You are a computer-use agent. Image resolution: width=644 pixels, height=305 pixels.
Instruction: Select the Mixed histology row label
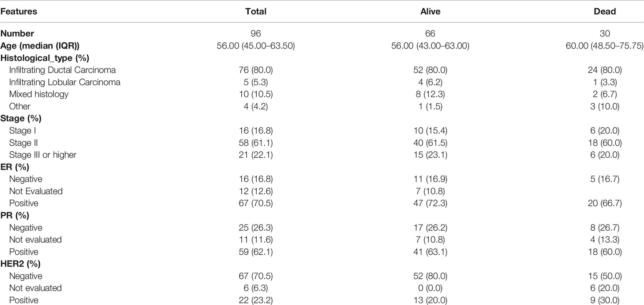pos(39,94)
